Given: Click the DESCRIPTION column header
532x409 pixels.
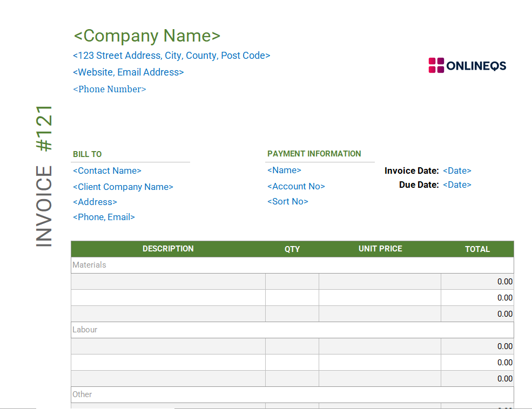Looking at the screenshot, I should pos(168,249).
